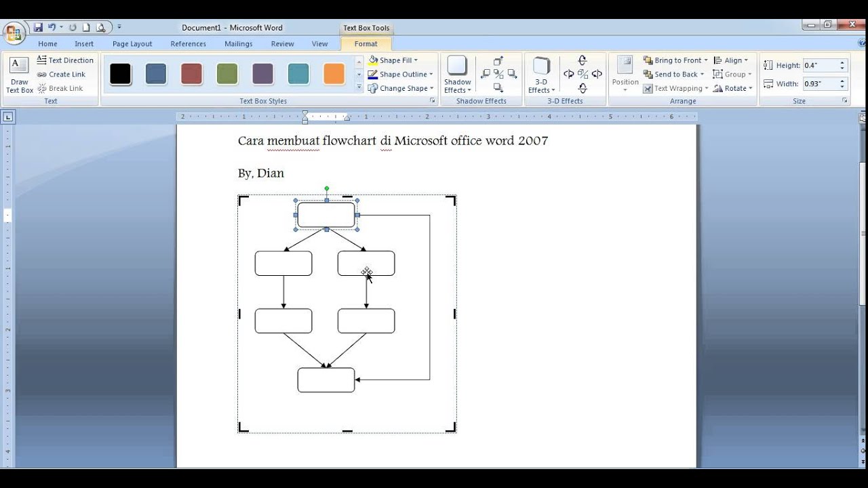This screenshot has width=868, height=488.
Task: Nudge shadow right
Action: (512, 74)
